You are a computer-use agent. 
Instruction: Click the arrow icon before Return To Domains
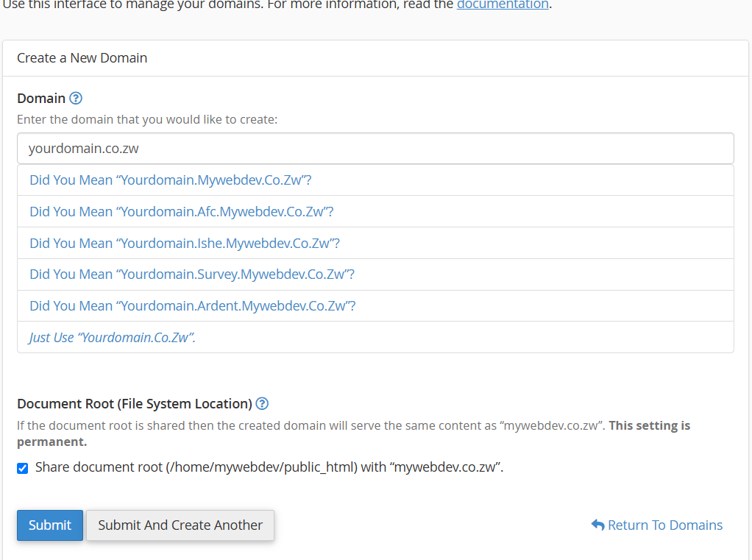pos(597,525)
